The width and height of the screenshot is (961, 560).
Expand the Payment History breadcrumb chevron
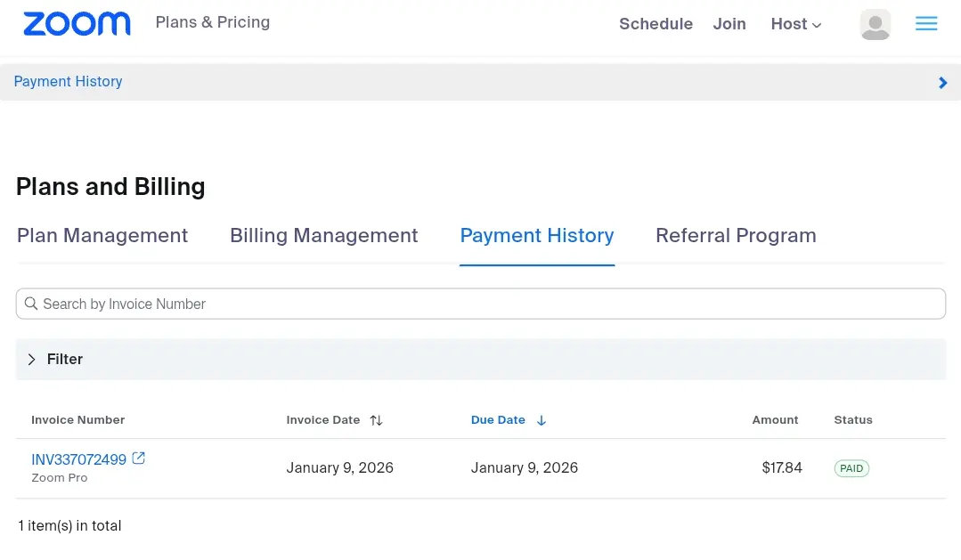pos(942,82)
